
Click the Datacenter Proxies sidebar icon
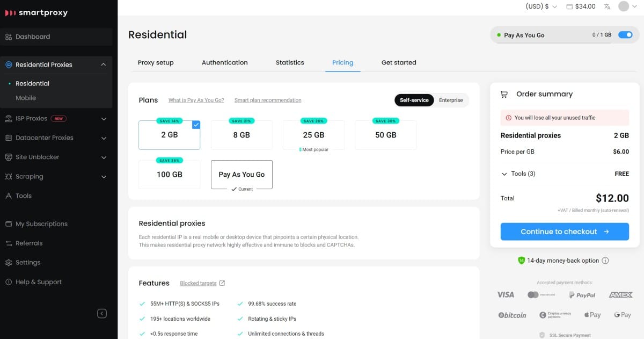pos(9,138)
